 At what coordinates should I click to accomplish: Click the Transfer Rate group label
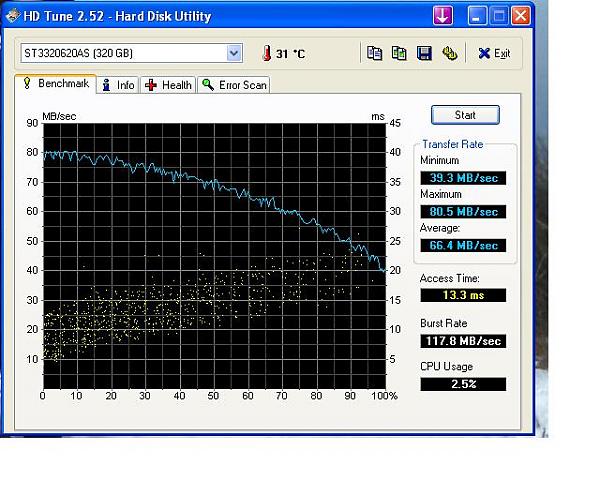[x=453, y=144]
